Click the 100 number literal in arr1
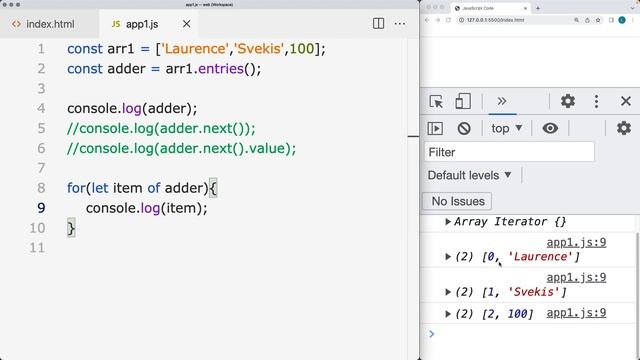This screenshot has width=640, height=360. [x=302, y=49]
